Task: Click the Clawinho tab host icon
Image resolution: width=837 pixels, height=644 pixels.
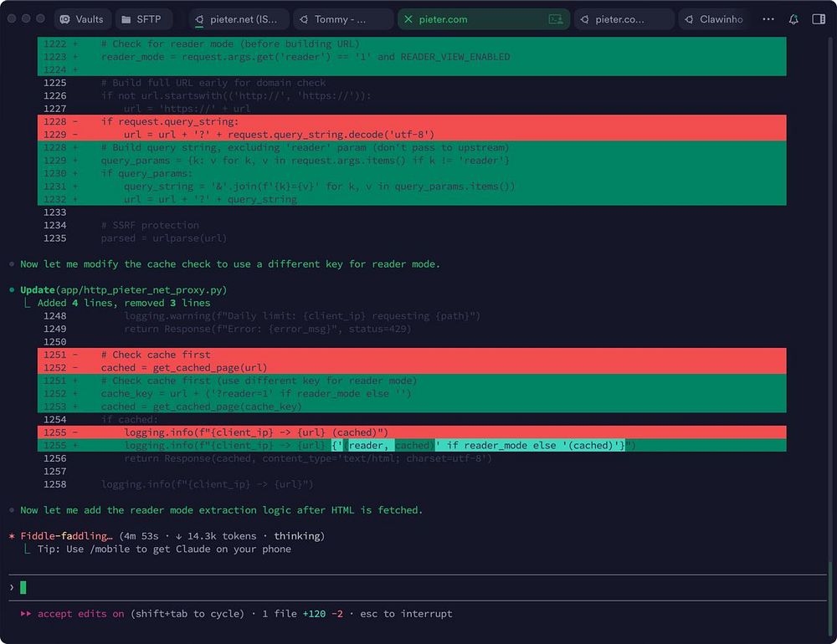Action: 689,19
